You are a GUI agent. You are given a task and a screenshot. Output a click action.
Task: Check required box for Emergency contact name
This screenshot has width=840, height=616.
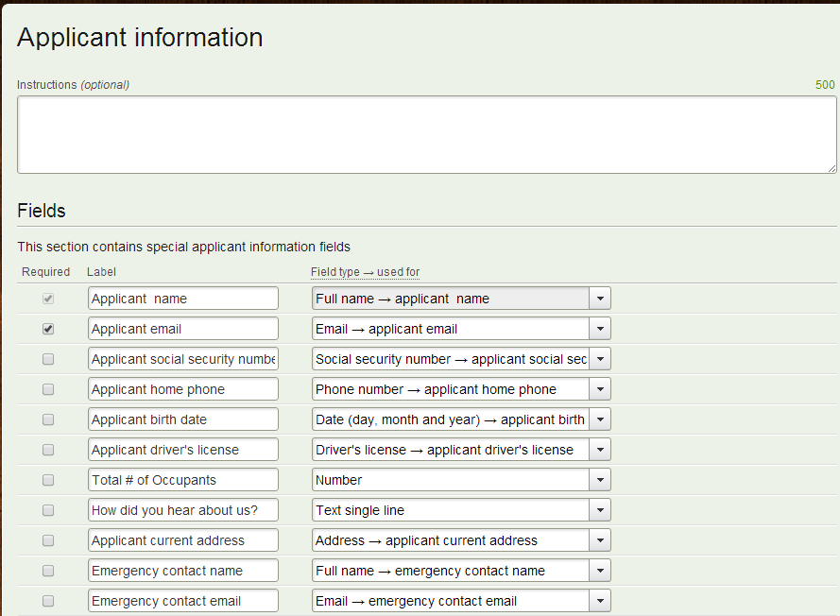[x=48, y=571]
